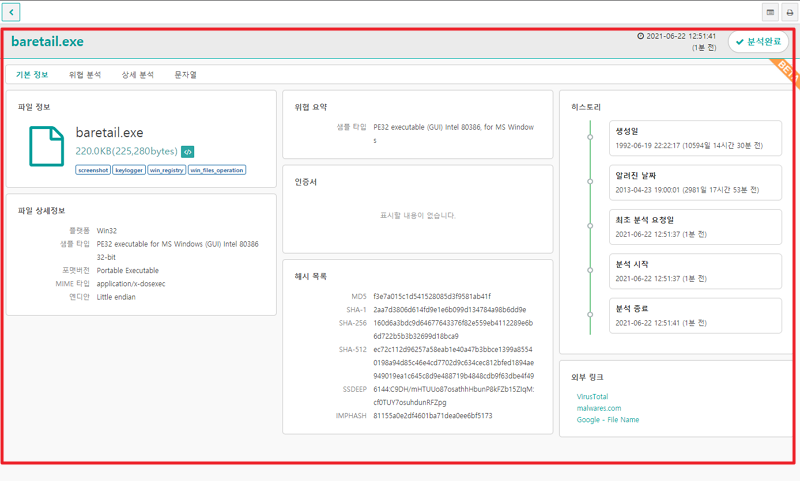Select the 기본 정보 tab

point(32,75)
